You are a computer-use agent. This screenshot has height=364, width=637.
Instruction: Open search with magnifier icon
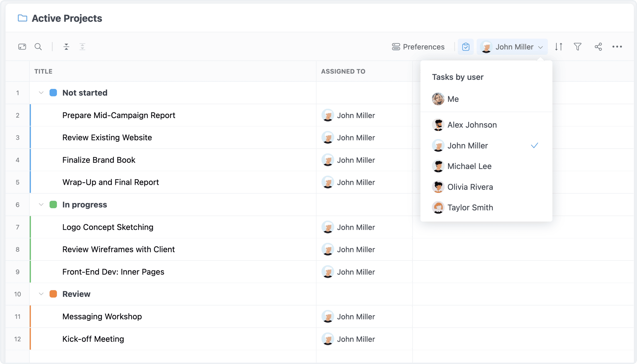click(38, 47)
